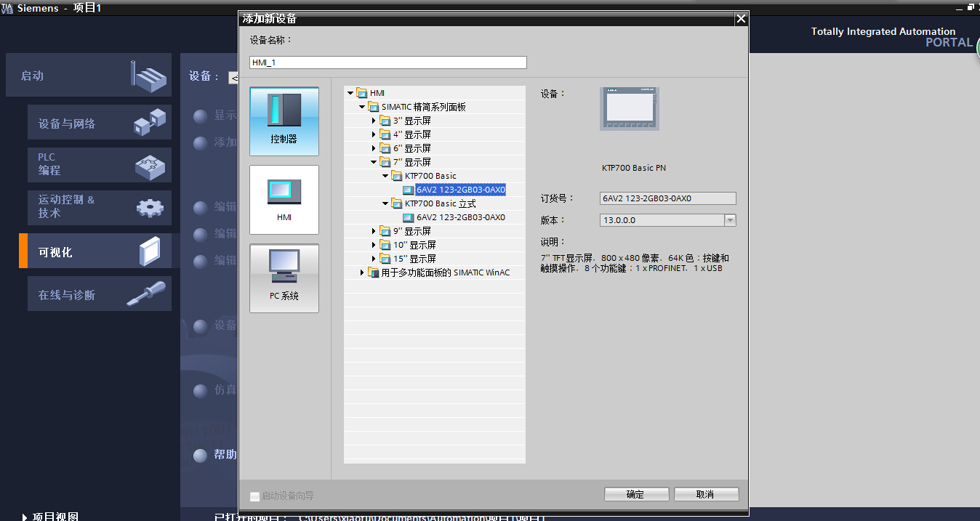Click the panel icon of the highlighted 6AV2 item
This screenshot has width=980, height=521.
408,190
